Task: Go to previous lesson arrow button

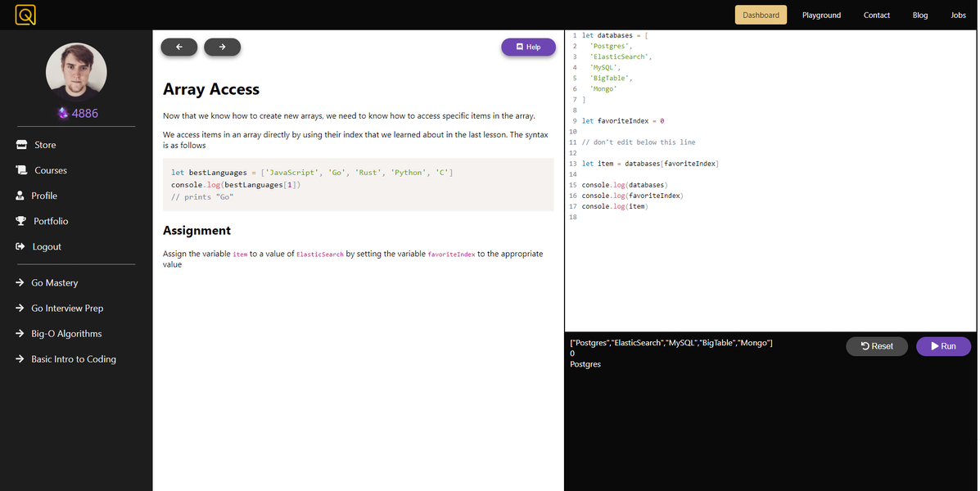Action: [x=179, y=47]
